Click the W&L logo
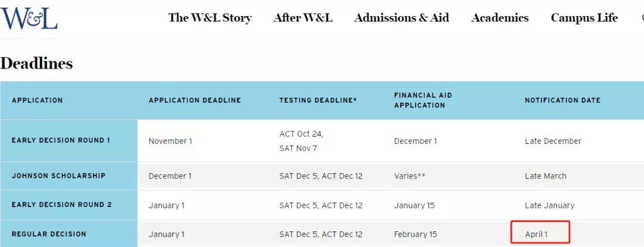Viewport: 644px width, 247px height. coord(29,17)
